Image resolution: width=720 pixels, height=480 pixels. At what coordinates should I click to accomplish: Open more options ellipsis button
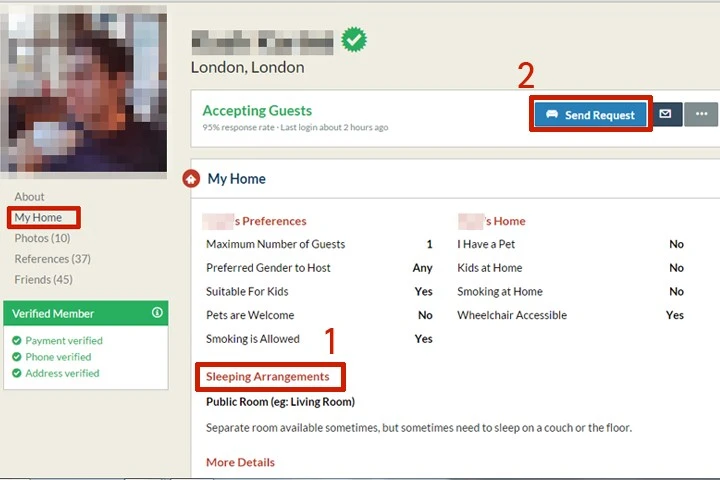pos(701,114)
